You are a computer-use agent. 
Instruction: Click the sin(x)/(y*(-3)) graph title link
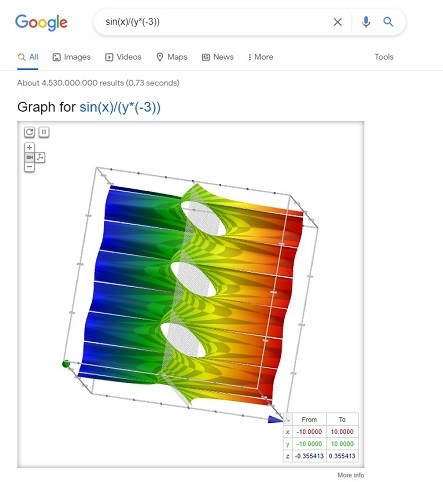click(x=120, y=107)
